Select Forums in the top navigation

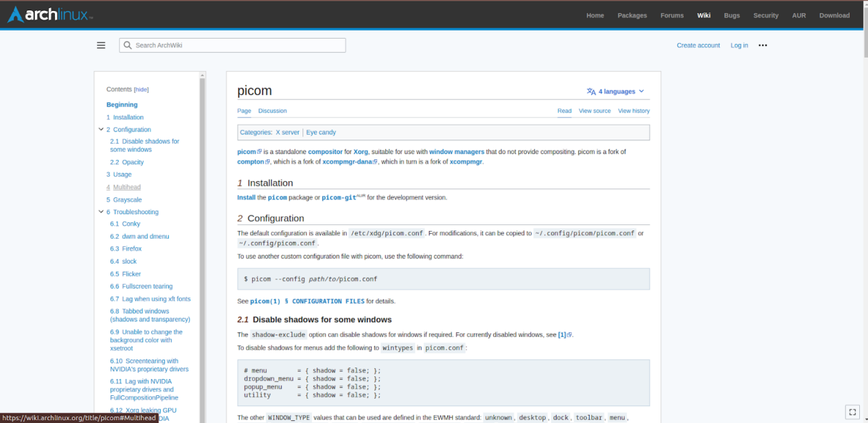pyautogui.click(x=671, y=15)
